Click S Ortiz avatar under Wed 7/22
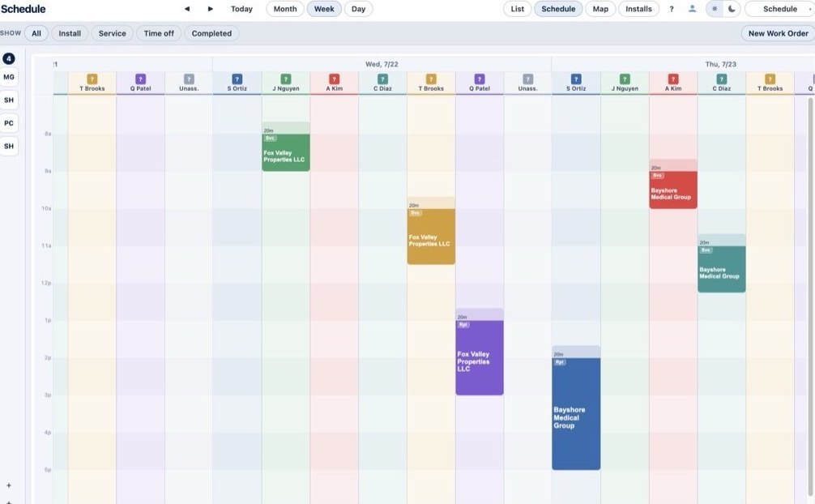 point(237,79)
